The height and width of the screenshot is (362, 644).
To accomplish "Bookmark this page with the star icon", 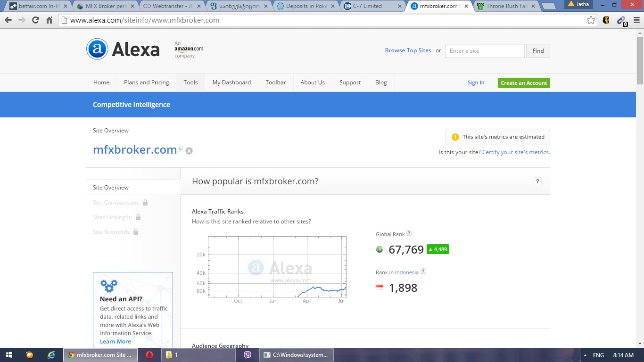I will point(591,20).
